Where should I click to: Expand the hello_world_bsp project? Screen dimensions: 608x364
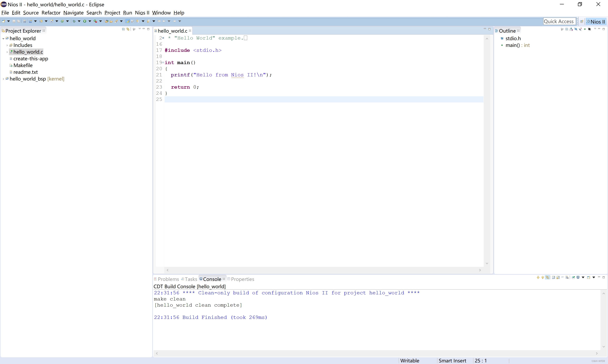(x=3, y=79)
